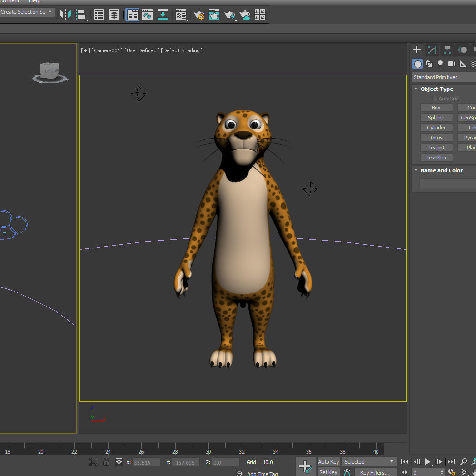Select the Cameras category

point(451,64)
